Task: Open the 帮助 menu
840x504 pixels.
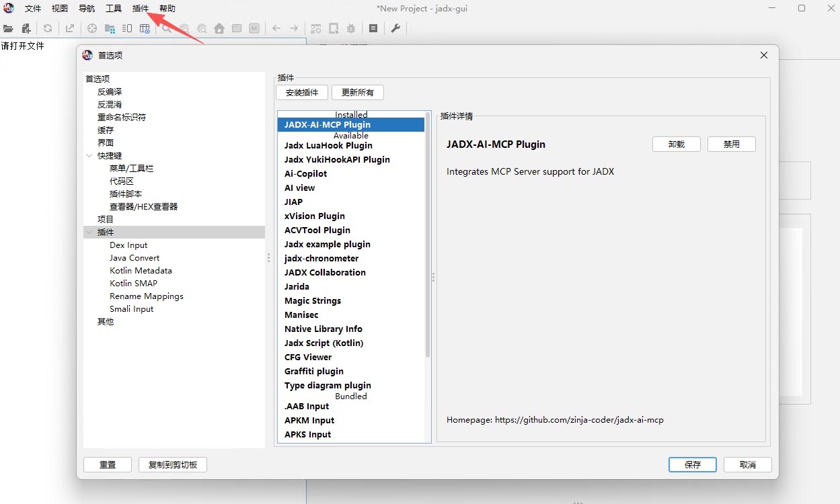Action: 167,9
